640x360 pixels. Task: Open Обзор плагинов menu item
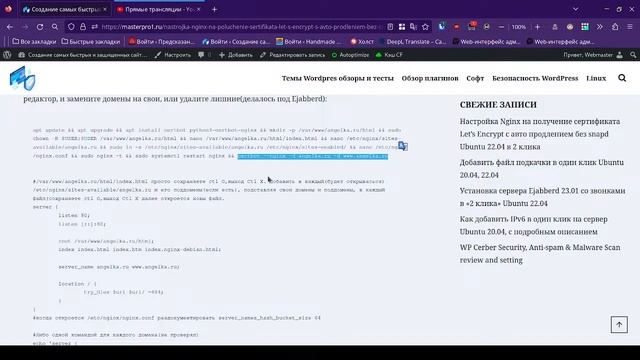point(430,78)
